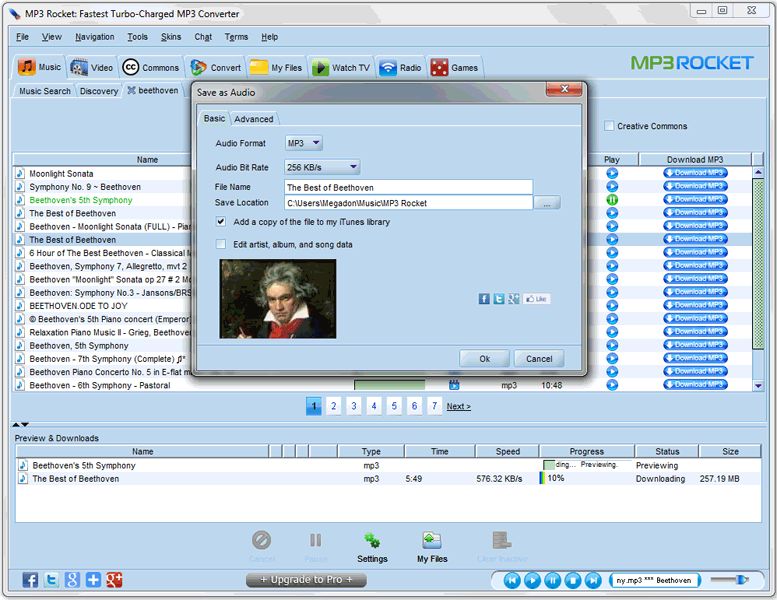Image resolution: width=777 pixels, height=600 pixels.
Task: Sort downloads by Speed column header
Action: [x=507, y=451]
